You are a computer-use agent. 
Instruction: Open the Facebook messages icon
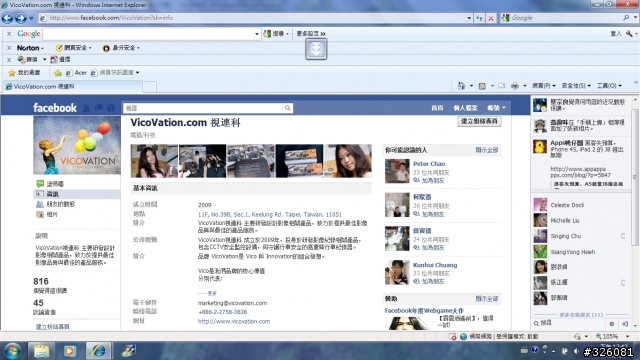98,108
